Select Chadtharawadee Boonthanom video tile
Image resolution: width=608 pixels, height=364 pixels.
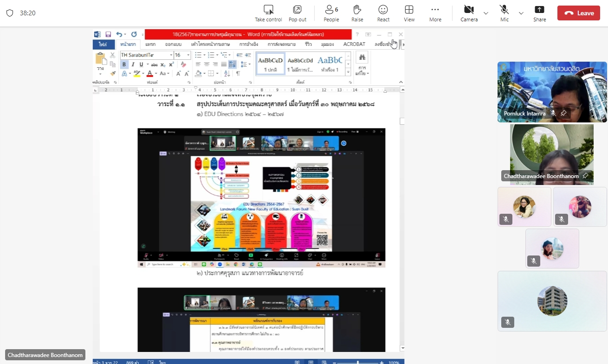(x=551, y=154)
